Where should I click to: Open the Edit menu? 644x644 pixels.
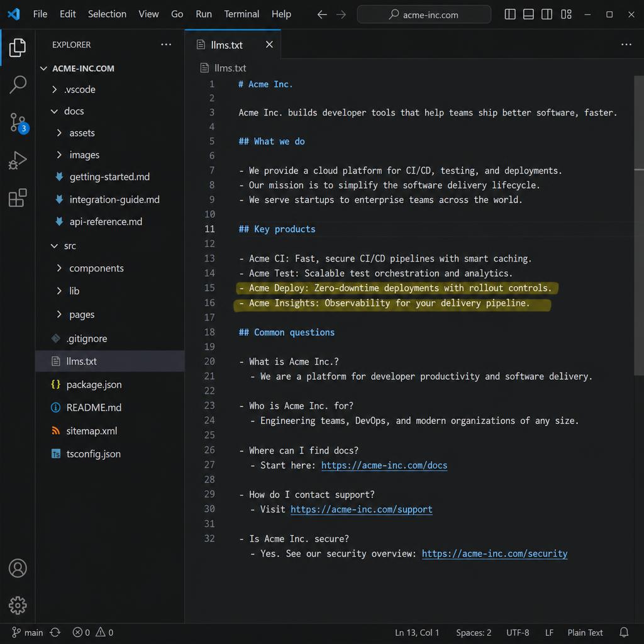(x=68, y=14)
